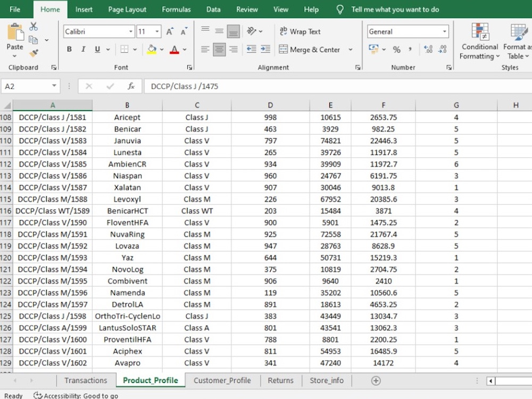Open Font dialog box launcher
This screenshot has width=532, height=399.
190,68
